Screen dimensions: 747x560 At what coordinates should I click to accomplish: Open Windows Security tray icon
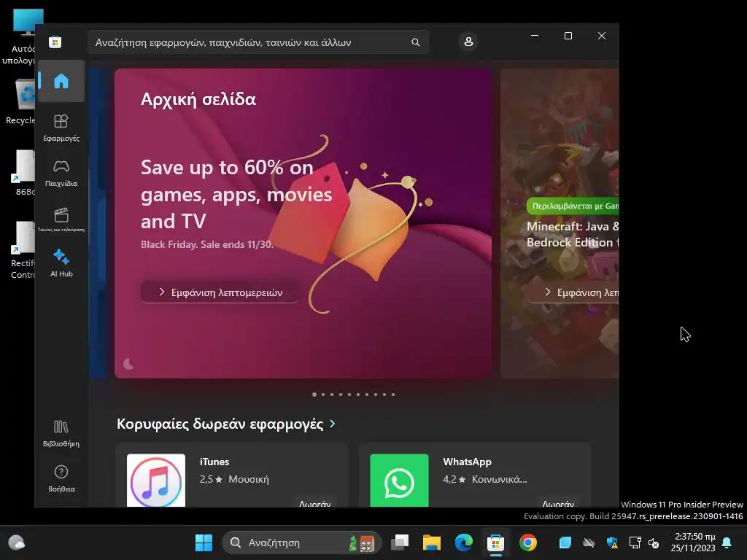point(612,542)
